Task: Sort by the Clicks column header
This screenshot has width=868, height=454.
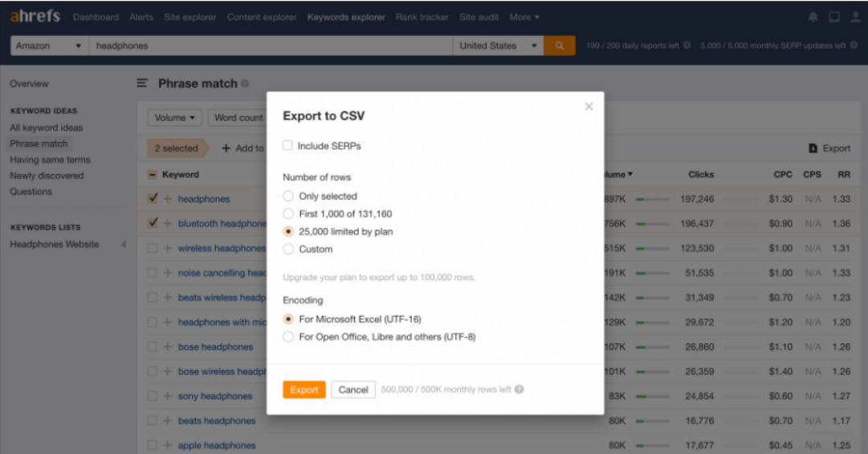Action: pos(701,175)
